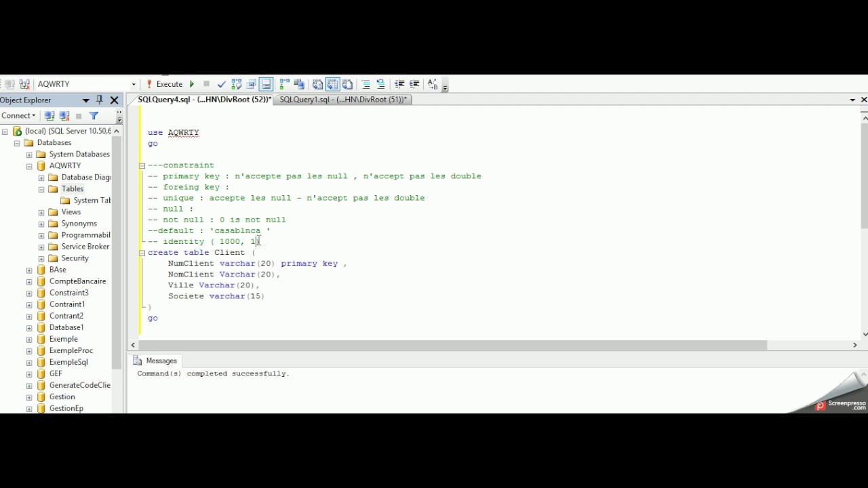Toggle Include Client Statistics icon
Image resolution: width=868 pixels, height=488 pixels.
(x=299, y=84)
